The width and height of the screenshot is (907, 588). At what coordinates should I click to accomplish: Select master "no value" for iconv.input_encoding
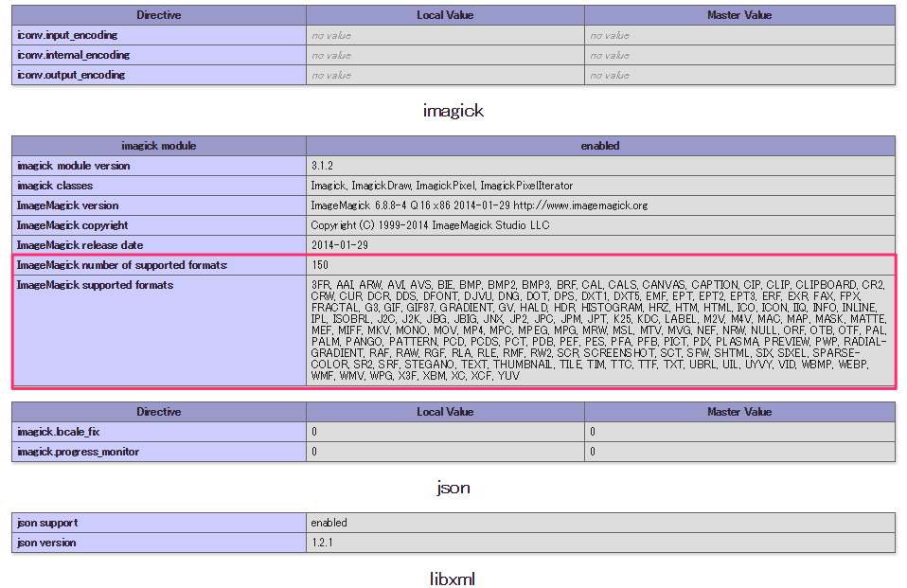click(x=610, y=36)
